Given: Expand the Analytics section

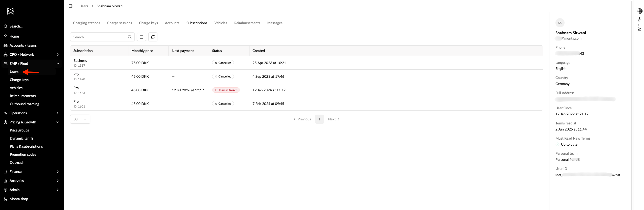Looking at the screenshot, I should click(x=32, y=181).
